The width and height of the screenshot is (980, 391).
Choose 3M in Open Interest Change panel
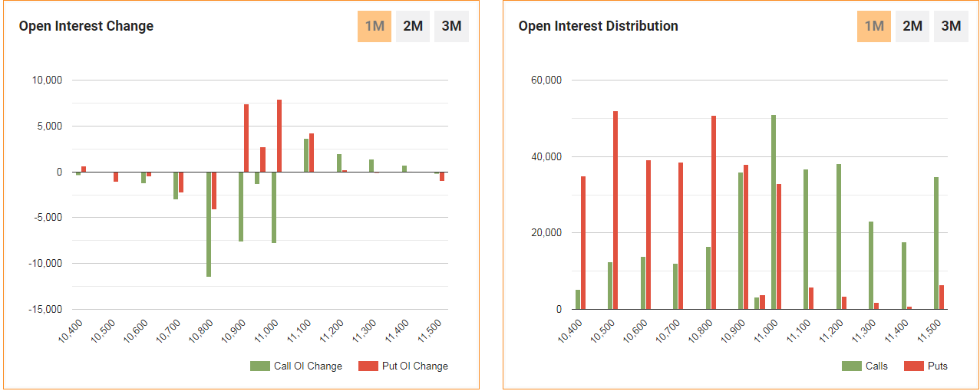click(451, 26)
